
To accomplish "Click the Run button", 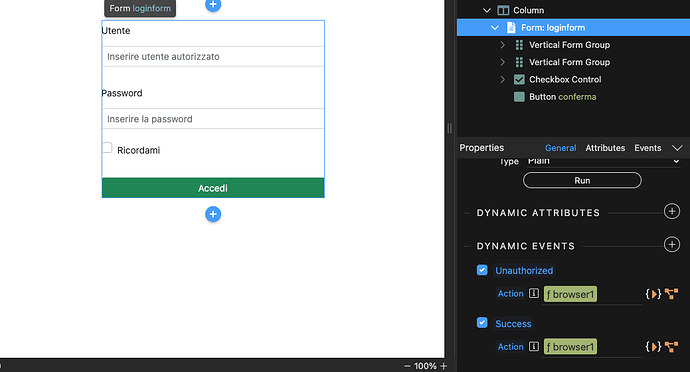I will click(x=582, y=180).
